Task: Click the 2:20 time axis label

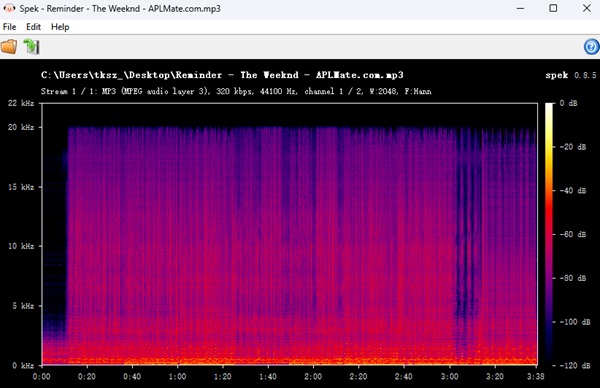Action: (359, 377)
